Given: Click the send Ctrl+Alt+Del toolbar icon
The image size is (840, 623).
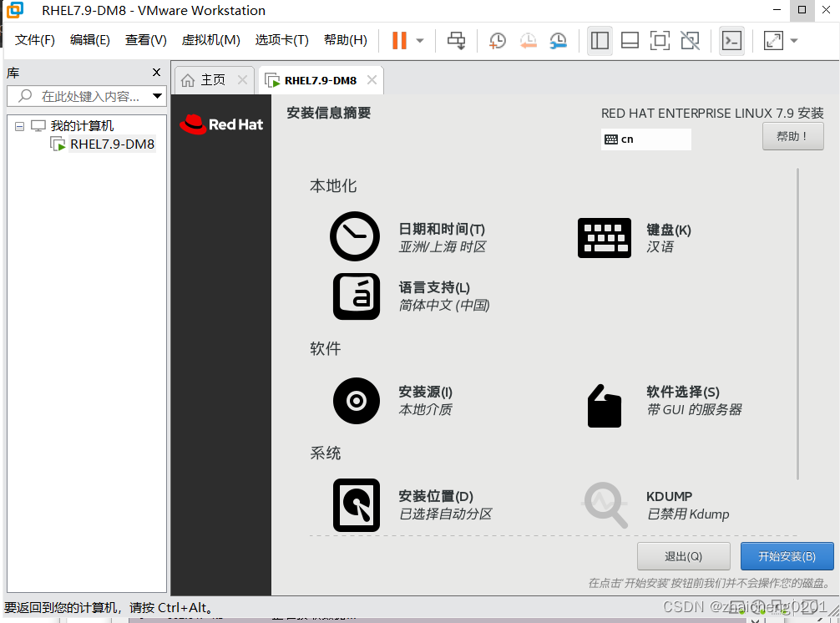Looking at the screenshot, I should (x=456, y=40).
